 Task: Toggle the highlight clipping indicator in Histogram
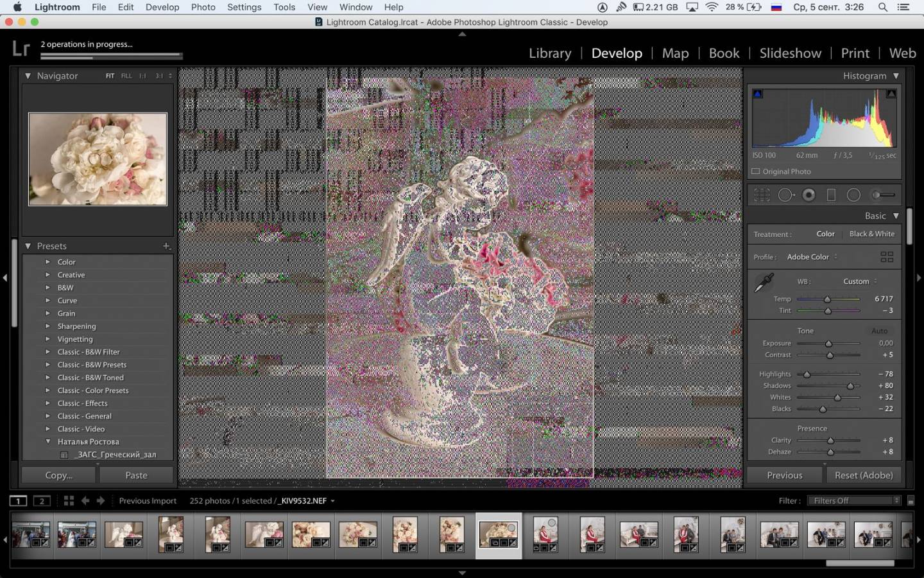click(x=891, y=94)
